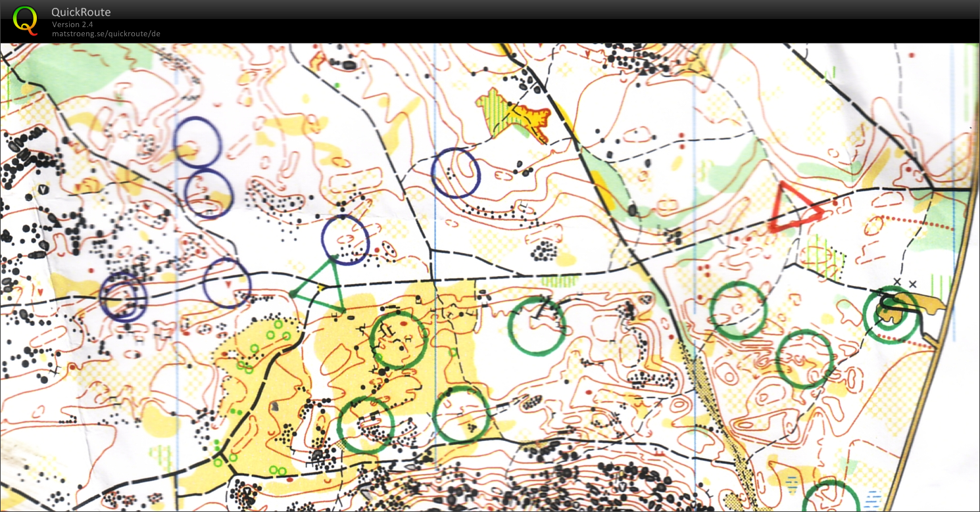Click the Version 2.4 label
The height and width of the screenshot is (512, 980).
point(72,24)
